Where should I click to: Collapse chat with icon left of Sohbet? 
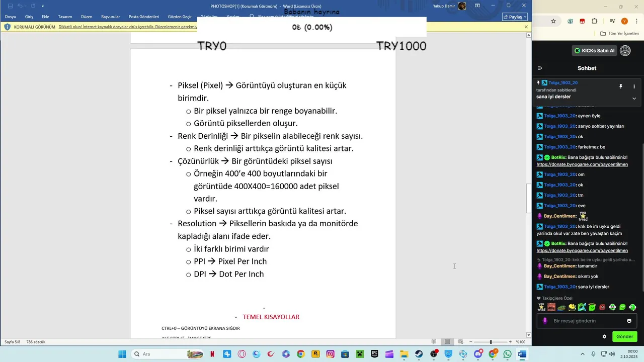tap(540, 68)
